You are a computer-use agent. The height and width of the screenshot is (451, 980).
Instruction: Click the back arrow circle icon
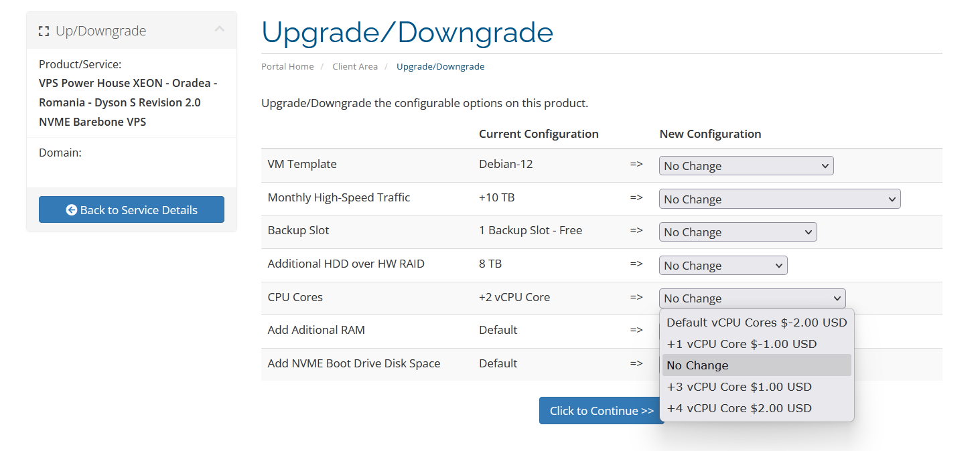[x=72, y=210]
